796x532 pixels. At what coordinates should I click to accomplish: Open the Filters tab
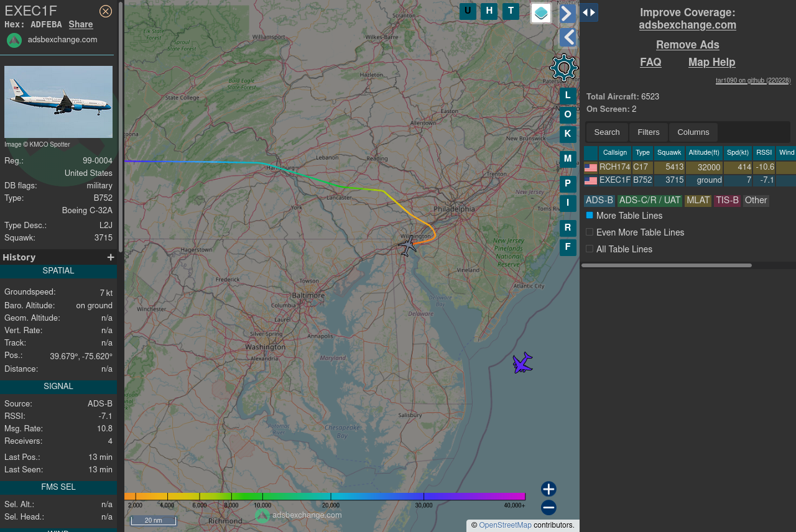tap(649, 132)
